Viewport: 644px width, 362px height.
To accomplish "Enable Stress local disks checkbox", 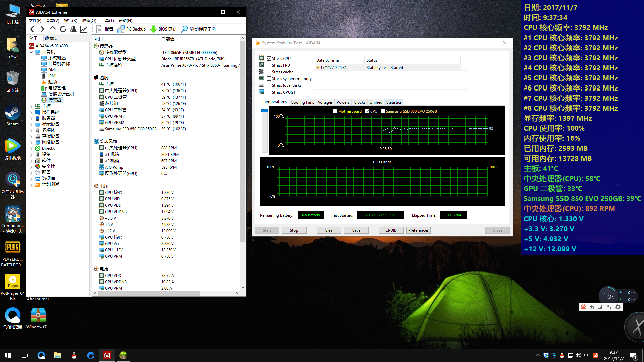I will pyautogui.click(x=269, y=85).
